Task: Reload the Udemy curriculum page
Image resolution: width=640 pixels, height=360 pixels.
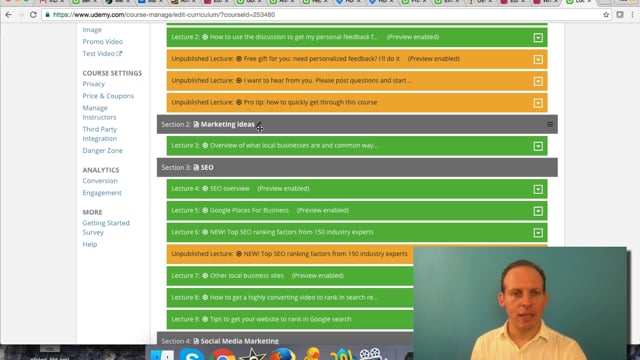Action: point(33,15)
